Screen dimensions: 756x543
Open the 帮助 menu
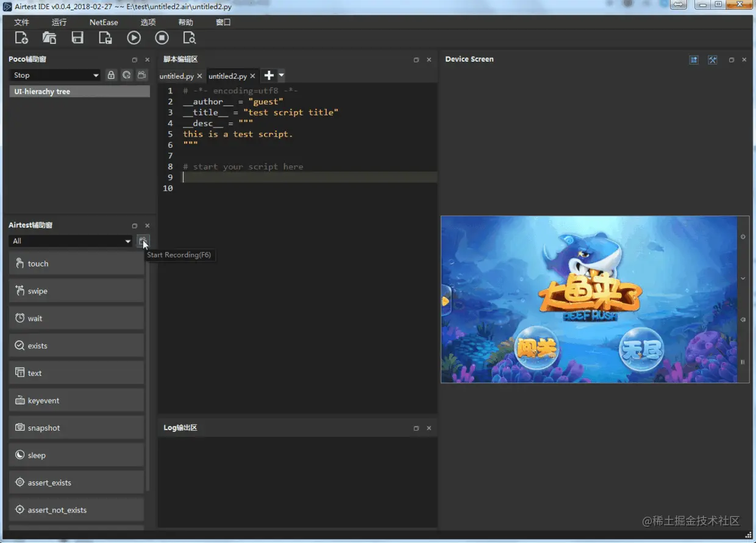point(185,22)
